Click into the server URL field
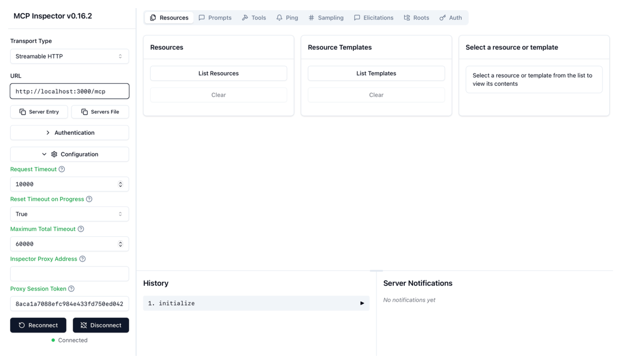 [69, 91]
